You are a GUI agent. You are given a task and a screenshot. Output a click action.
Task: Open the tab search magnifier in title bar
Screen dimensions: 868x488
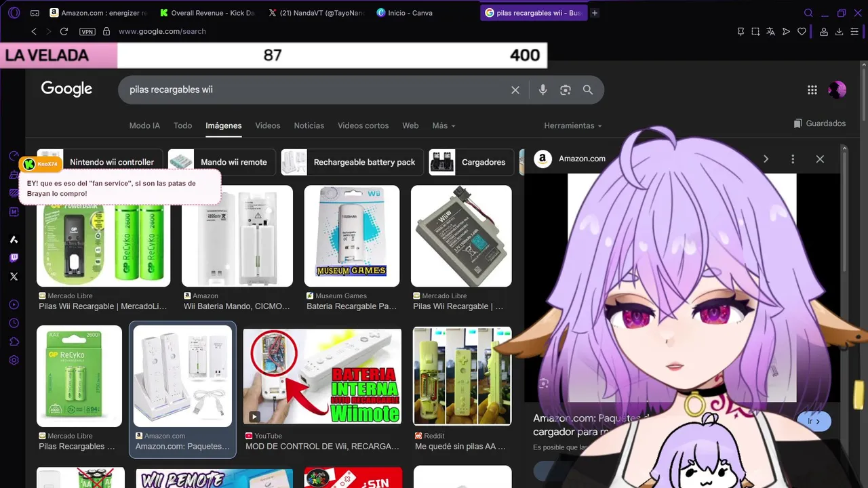tap(808, 13)
